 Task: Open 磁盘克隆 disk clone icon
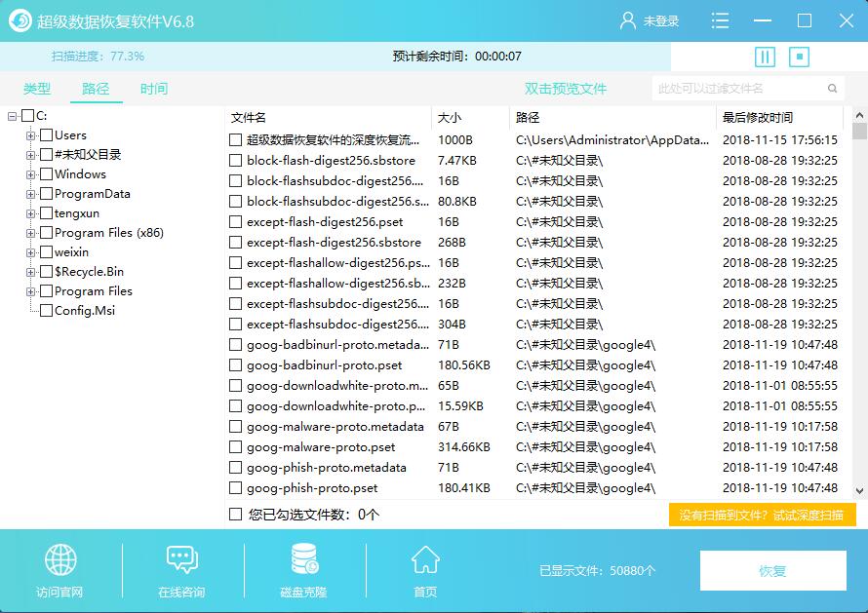(x=304, y=558)
